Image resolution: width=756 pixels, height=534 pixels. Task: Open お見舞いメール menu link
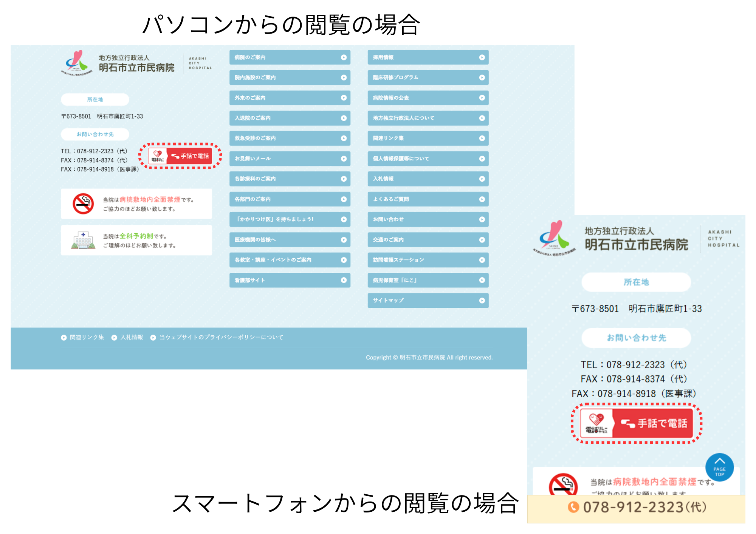(x=290, y=159)
